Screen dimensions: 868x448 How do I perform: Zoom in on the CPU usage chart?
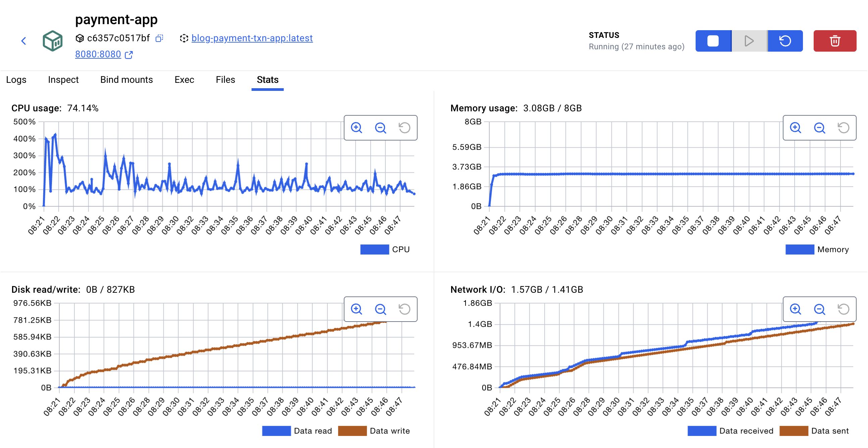click(x=356, y=128)
